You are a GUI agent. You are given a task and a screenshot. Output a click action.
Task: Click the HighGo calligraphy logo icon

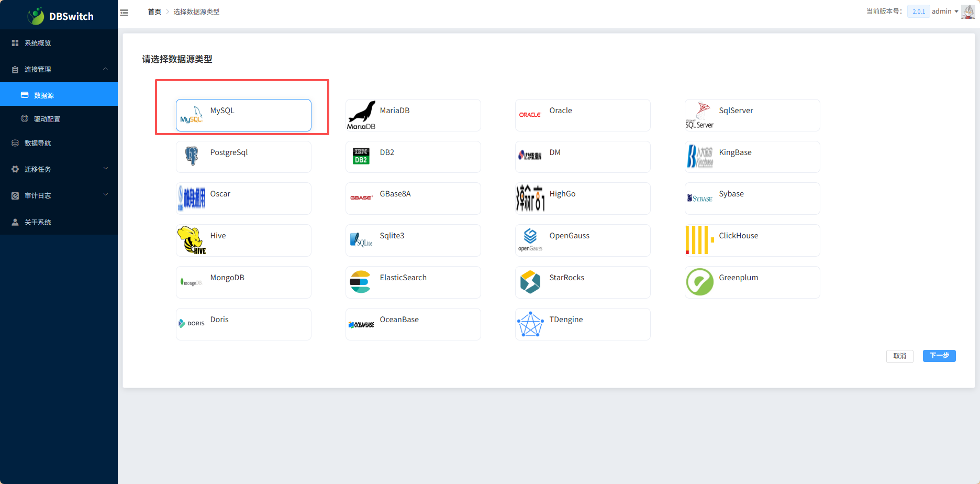pyautogui.click(x=530, y=198)
